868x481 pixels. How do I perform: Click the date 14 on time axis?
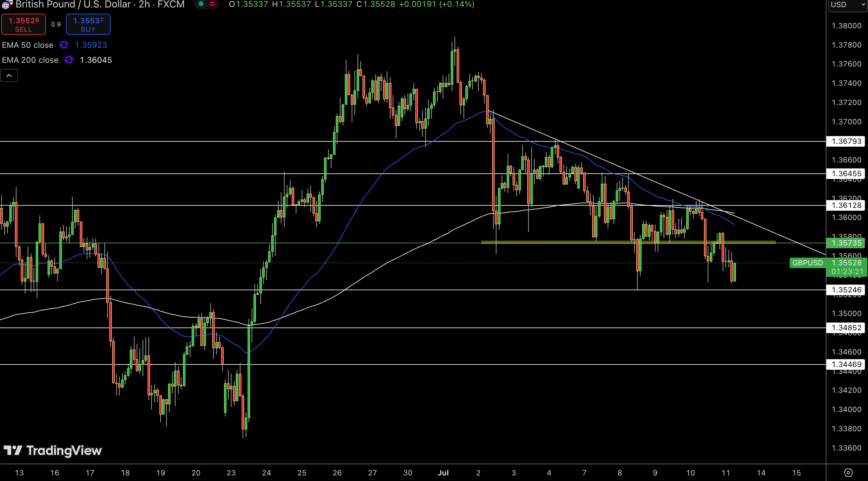coord(761,473)
